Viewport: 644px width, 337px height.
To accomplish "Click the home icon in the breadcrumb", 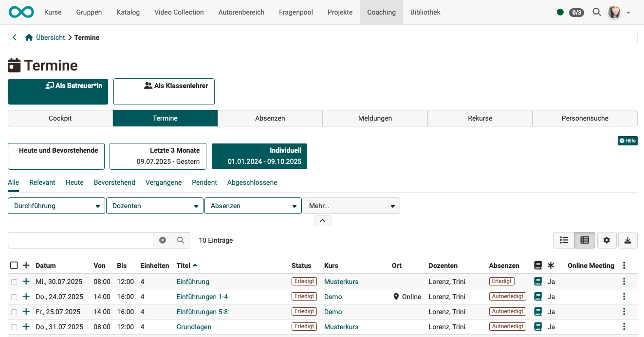I will pos(28,37).
